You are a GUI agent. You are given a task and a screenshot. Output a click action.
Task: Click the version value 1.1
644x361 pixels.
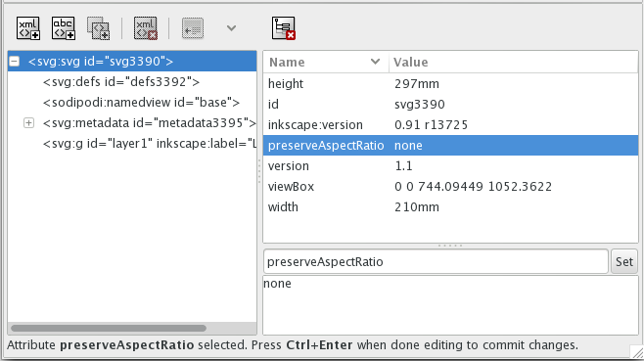(x=404, y=166)
